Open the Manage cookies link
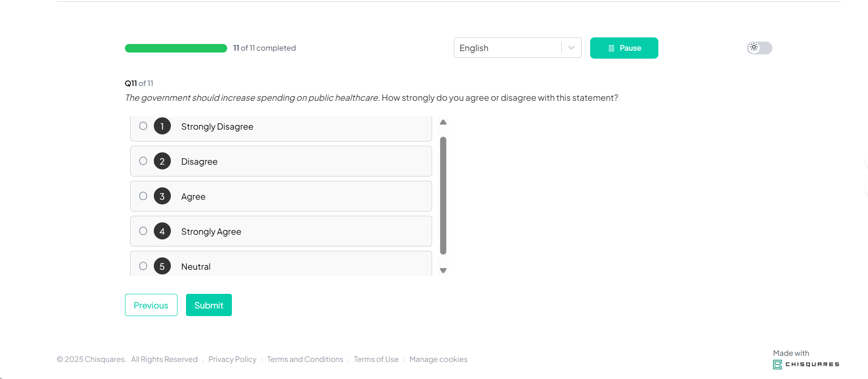This screenshot has height=379, width=868. 438,359
